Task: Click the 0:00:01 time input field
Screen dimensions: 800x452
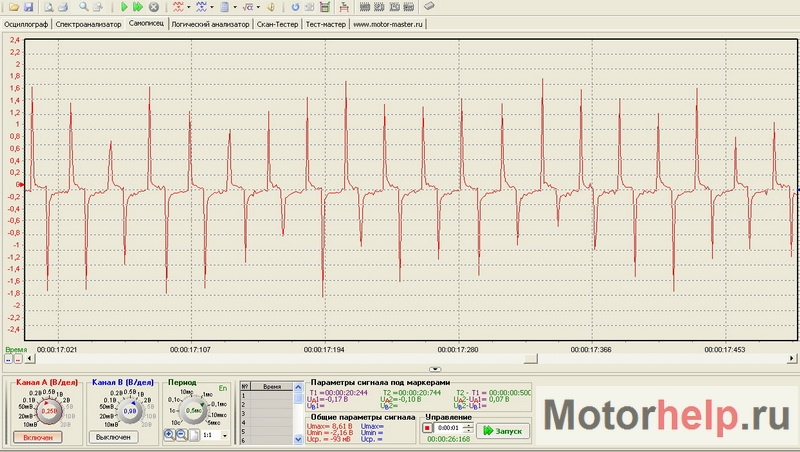Action: point(448,429)
